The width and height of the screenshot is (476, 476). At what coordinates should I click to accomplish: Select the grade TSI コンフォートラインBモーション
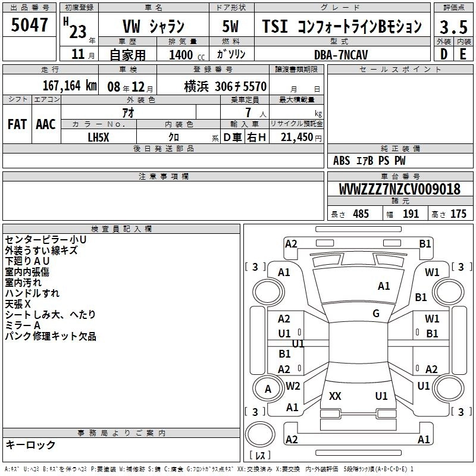click(x=342, y=26)
